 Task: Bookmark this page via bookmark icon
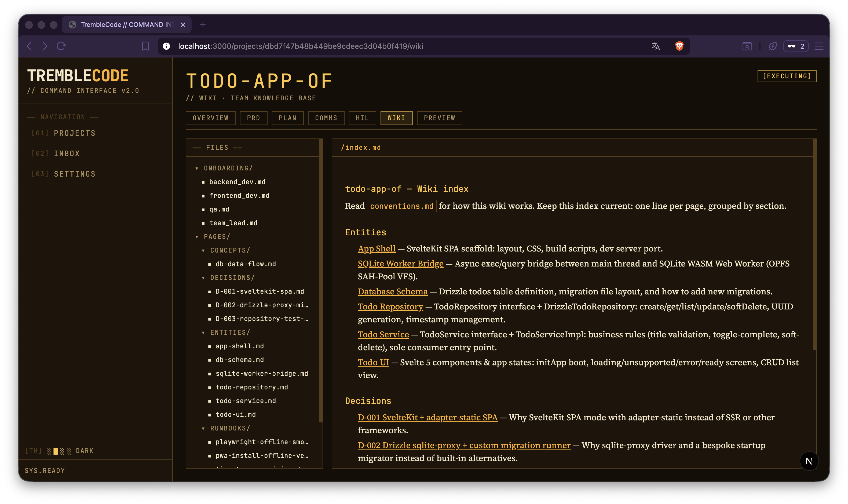pos(145,46)
